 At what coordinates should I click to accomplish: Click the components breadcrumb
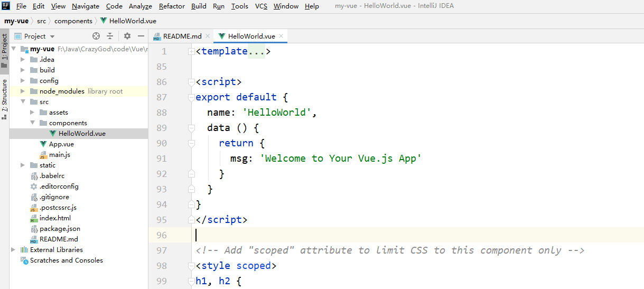click(73, 21)
